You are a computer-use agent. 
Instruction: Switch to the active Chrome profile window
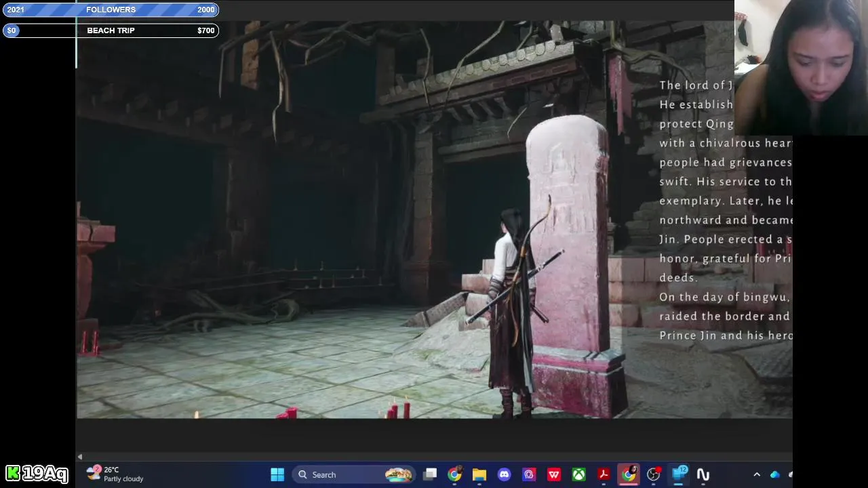pyautogui.click(x=629, y=474)
